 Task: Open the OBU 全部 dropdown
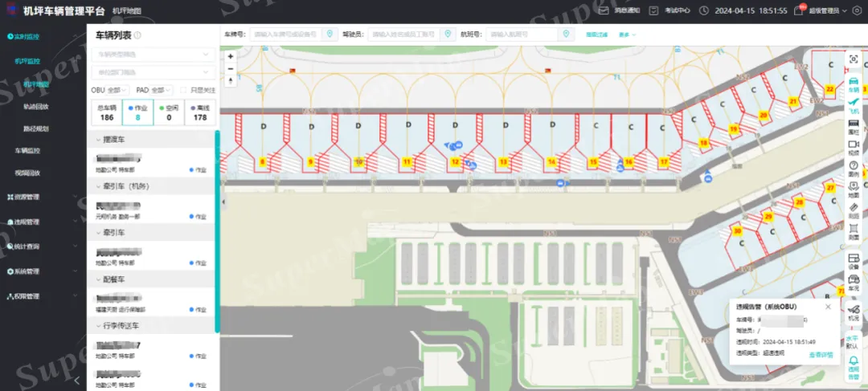coord(110,91)
